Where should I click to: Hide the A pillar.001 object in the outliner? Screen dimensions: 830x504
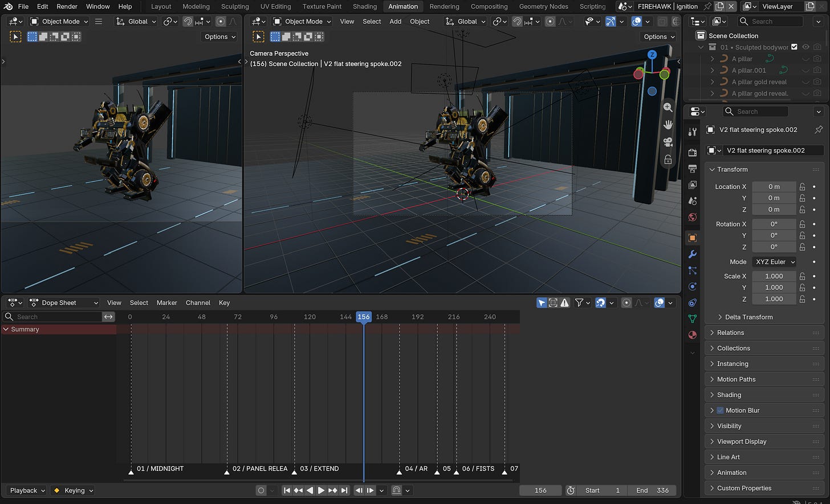click(x=805, y=71)
